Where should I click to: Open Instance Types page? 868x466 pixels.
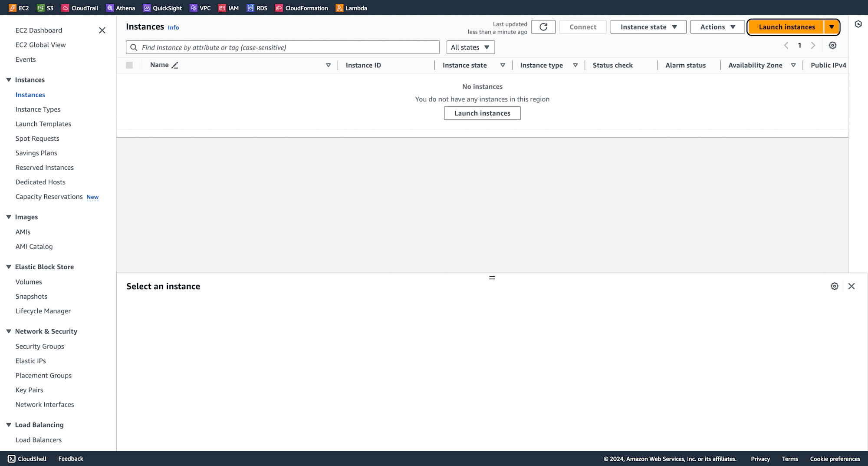coord(38,109)
